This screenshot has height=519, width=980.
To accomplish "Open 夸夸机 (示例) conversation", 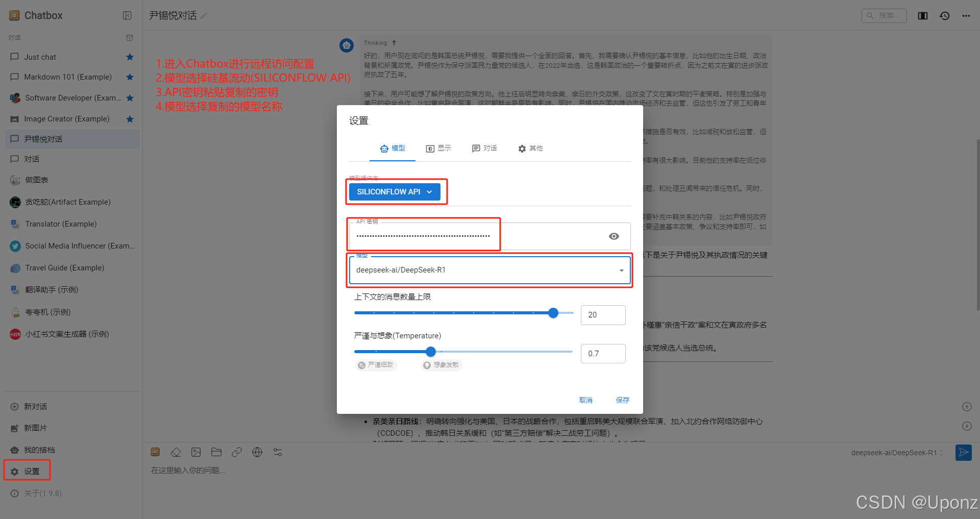I will (x=72, y=312).
